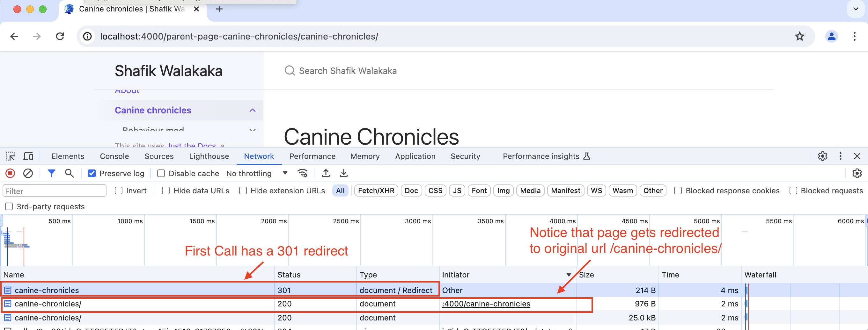
Task: Open network conditions wifi icon
Action: tap(302, 173)
